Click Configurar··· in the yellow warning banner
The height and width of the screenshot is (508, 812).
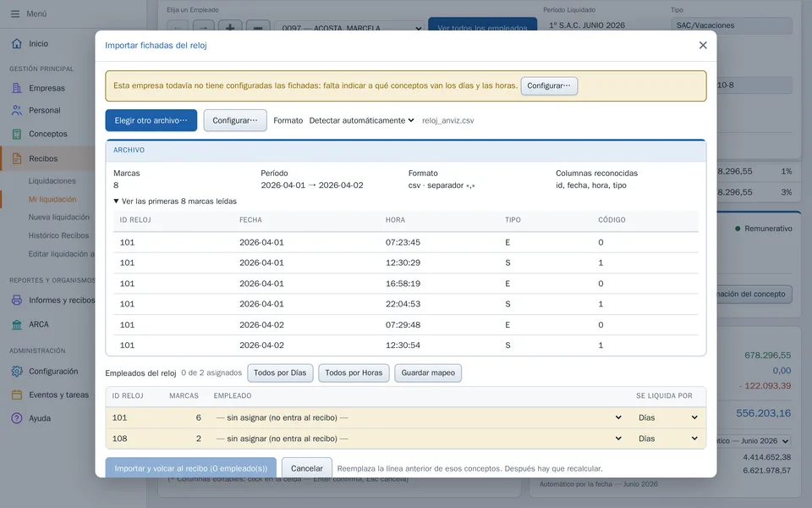[x=549, y=86]
